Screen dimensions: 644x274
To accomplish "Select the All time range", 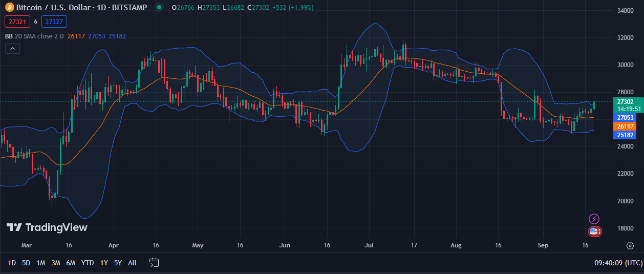I will point(132,263).
